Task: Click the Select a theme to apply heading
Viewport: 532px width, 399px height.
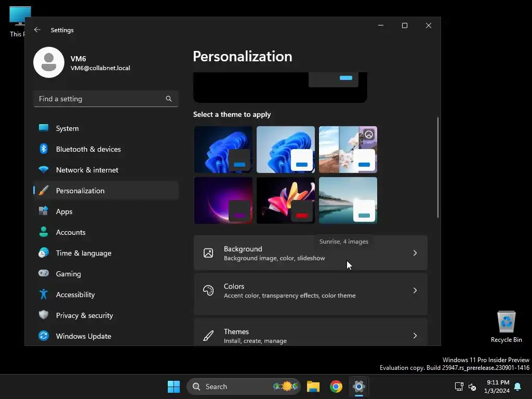Action: point(232,114)
